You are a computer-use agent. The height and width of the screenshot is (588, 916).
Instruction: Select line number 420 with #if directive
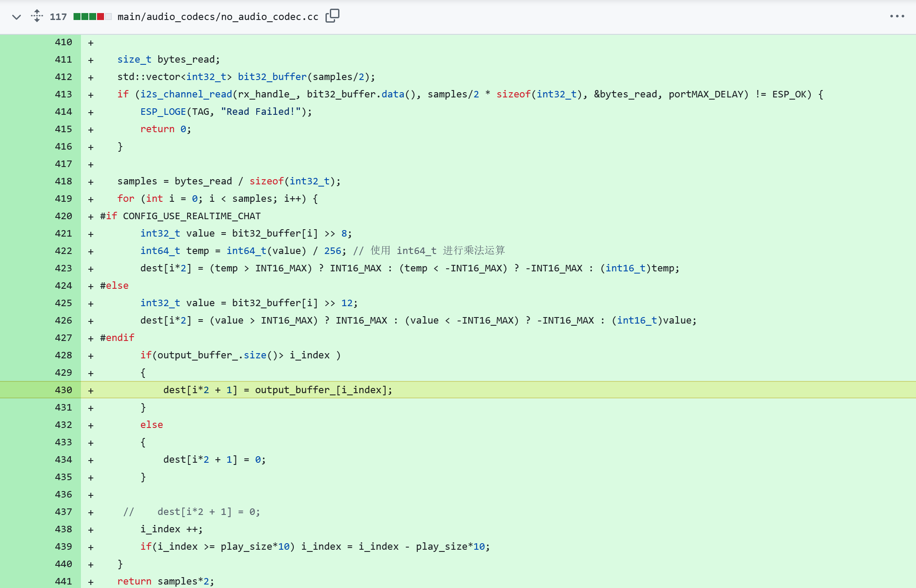tap(64, 216)
